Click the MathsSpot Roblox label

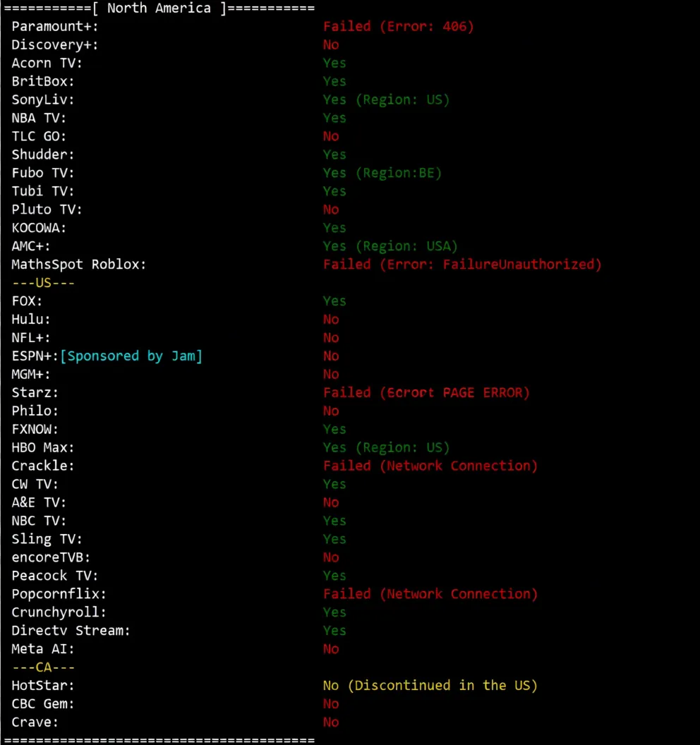click(x=79, y=265)
